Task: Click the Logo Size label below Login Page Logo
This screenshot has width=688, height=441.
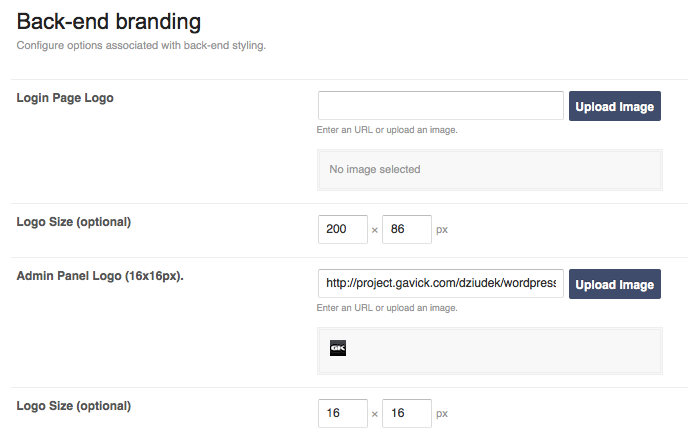Action: click(74, 222)
